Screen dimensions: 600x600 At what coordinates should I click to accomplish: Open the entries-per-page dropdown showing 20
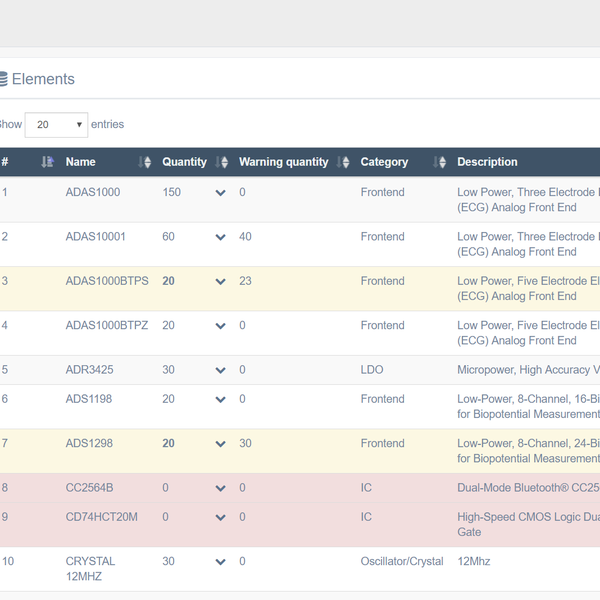56,125
